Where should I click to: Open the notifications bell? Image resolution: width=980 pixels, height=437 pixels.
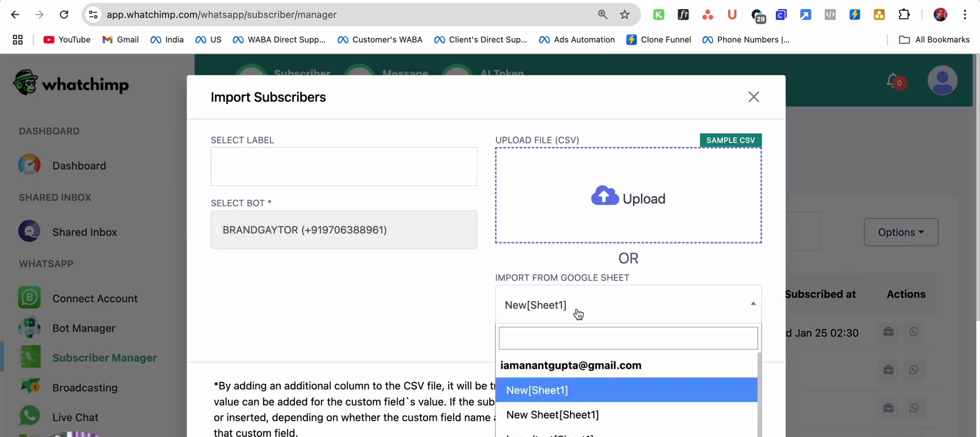click(x=893, y=81)
